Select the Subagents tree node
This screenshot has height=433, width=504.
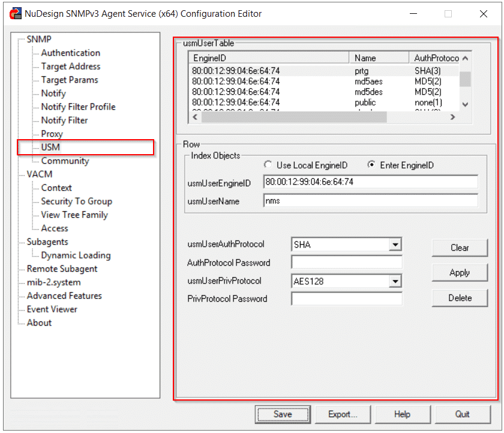point(47,242)
